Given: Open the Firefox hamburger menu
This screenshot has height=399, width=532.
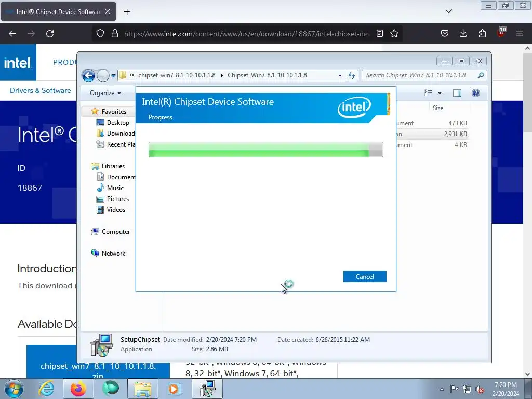Looking at the screenshot, I should 520,33.
